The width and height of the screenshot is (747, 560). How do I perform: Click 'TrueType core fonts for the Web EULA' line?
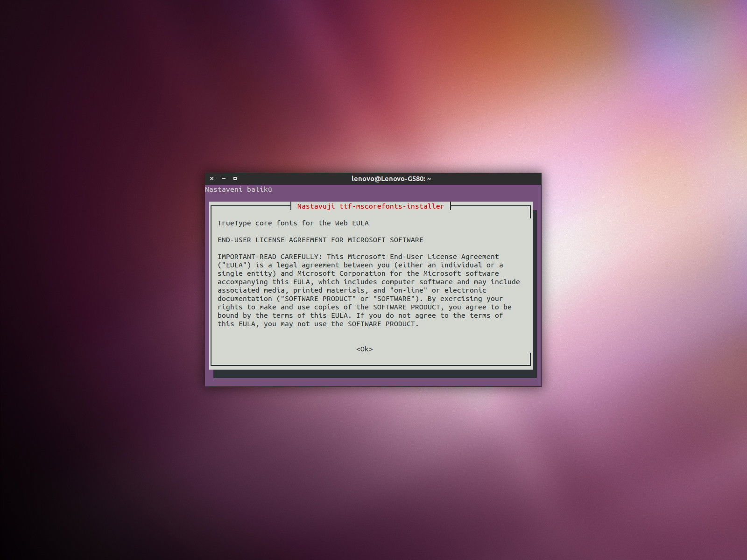coord(293,223)
